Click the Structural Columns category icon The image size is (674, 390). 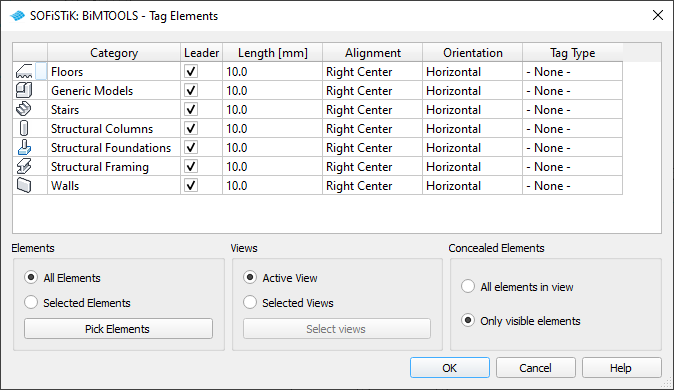tap(24, 128)
